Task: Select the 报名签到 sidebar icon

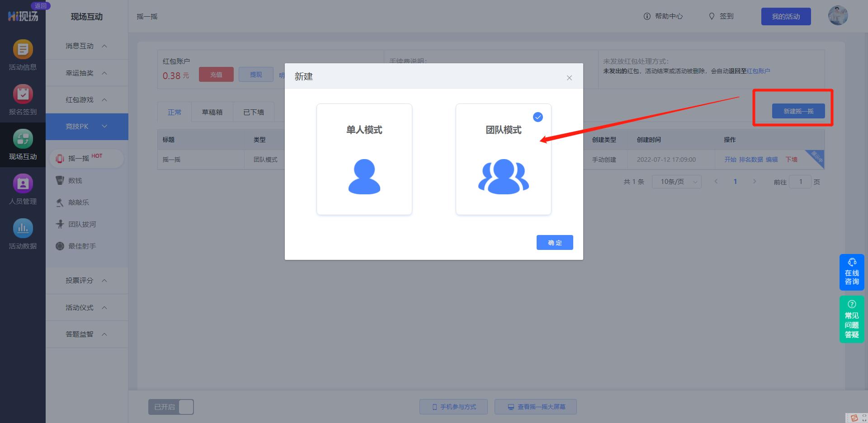Action: 23,99
